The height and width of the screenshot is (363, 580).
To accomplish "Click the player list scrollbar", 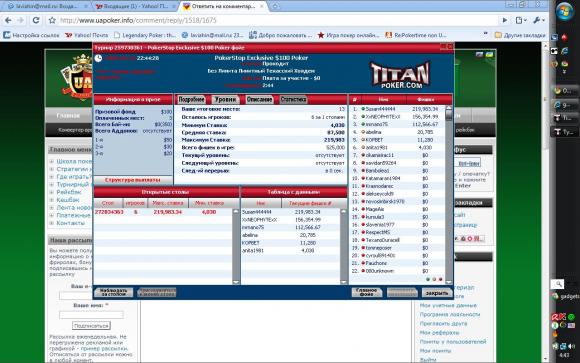I will [x=449, y=194].
